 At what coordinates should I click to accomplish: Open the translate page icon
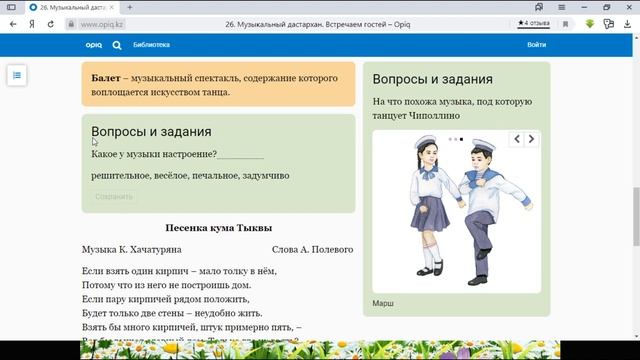coord(609,24)
